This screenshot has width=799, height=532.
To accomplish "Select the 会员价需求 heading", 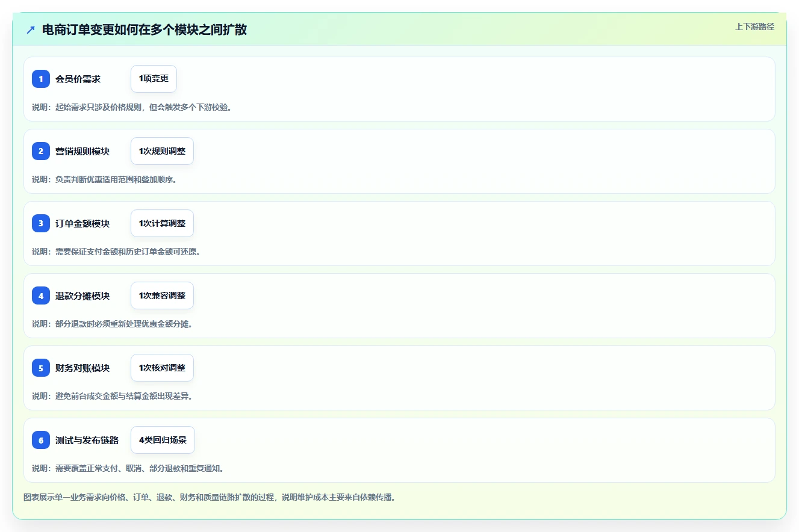I will (78, 79).
